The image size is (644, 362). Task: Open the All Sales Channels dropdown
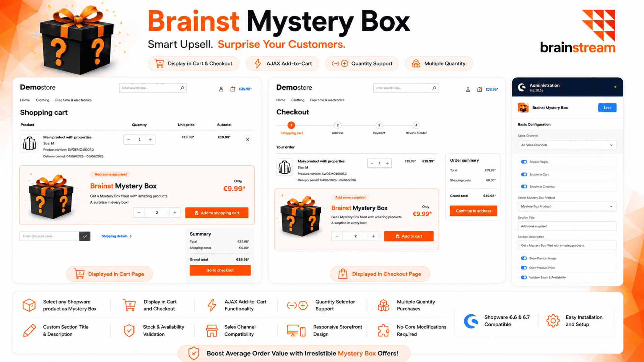coord(567,145)
